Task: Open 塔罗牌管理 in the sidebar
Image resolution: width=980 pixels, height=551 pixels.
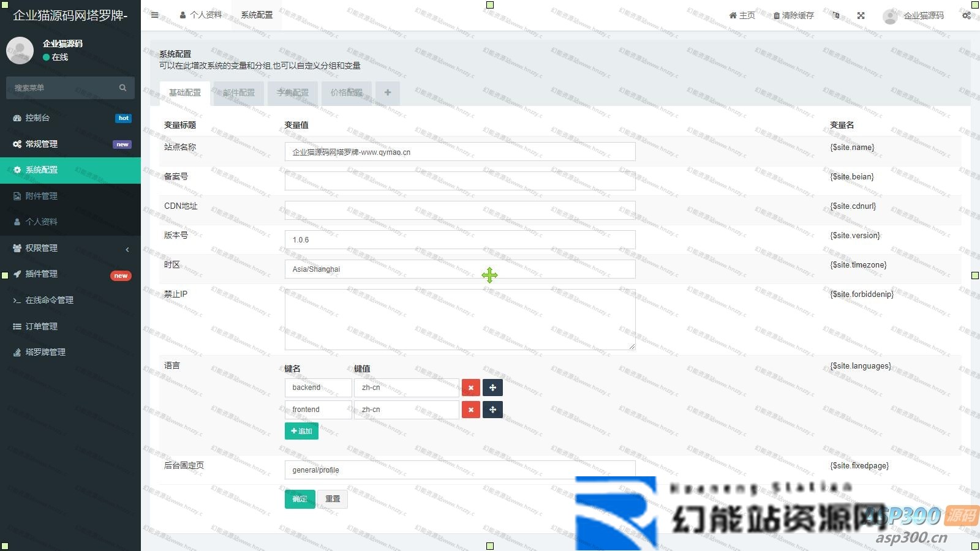Action: coord(45,352)
